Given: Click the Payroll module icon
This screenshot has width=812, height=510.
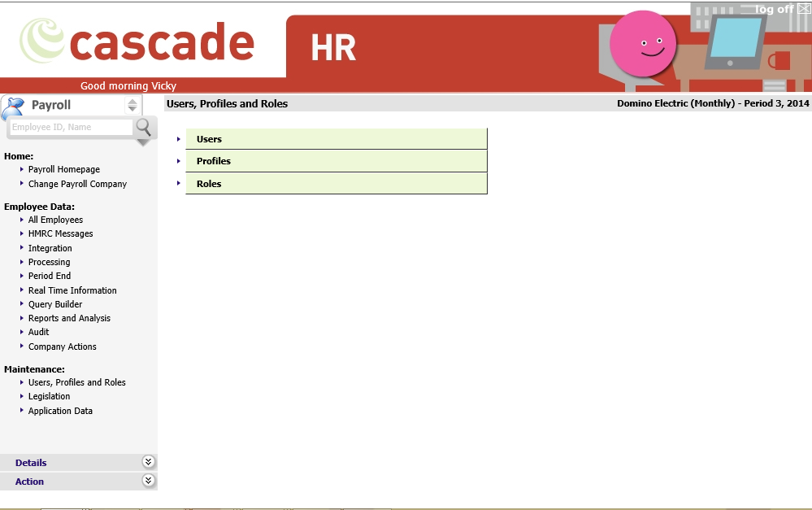Looking at the screenshot, I should pos(14,108).
